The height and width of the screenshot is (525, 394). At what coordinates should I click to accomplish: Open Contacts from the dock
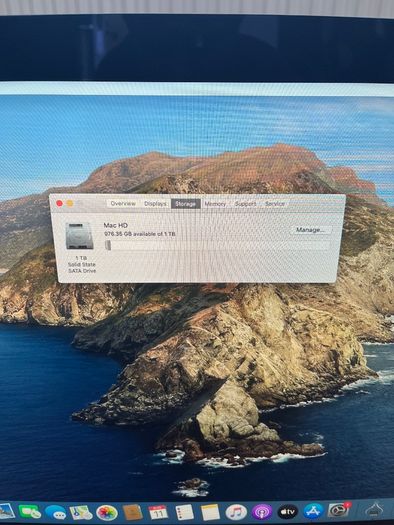pyautogui.click(x=133, y=512)
